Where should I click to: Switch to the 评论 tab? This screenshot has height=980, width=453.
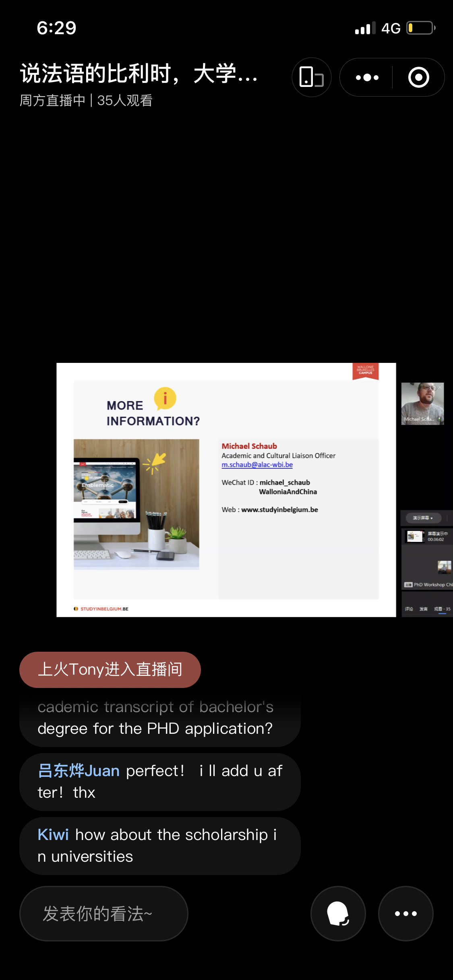(x=409, y=609)
